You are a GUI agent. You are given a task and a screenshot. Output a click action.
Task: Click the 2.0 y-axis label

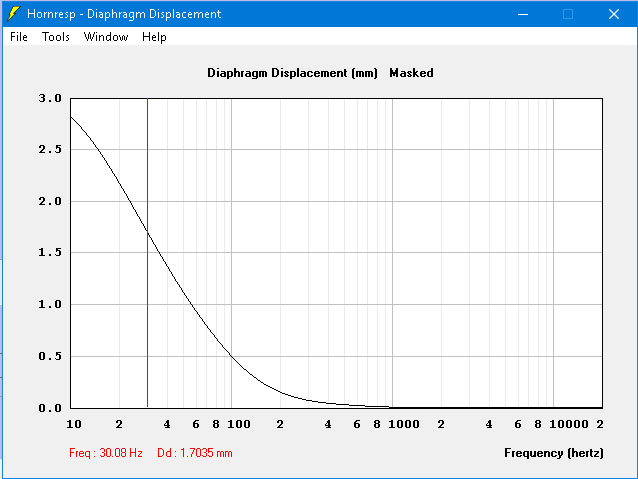[50, 201]
